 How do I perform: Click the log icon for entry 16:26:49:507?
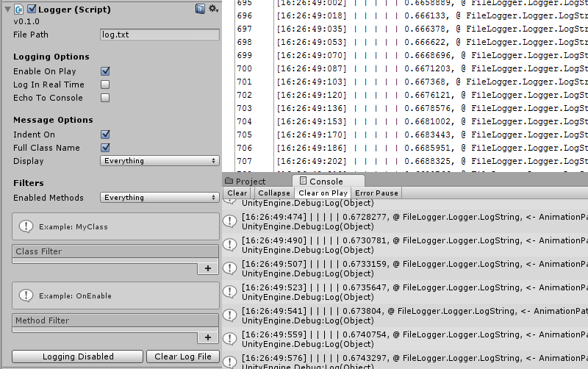[230, 268]
